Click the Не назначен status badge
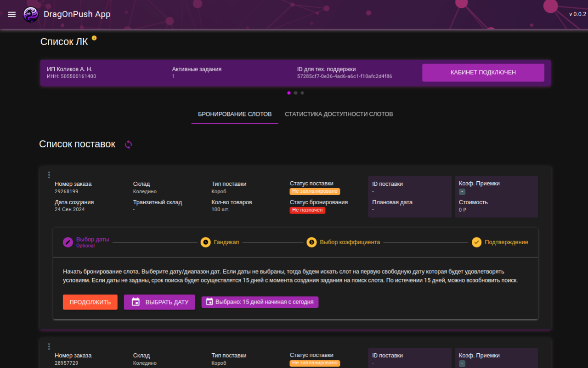Viewport: 588px width, 368px height. pyautogui.click(x=307, y=210)
